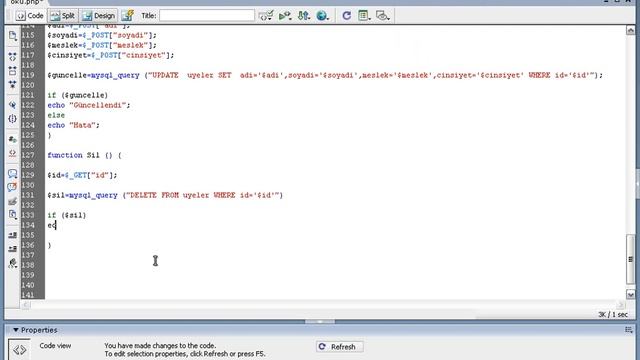Click the Collapse Selection icon
Screen dimensions: 640x360
click(x=13, y=71)
